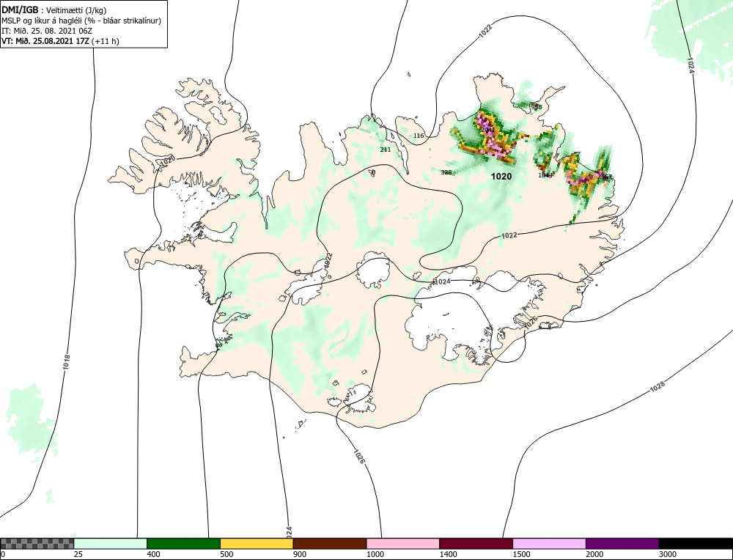Screen dimensions: 733x560
Task: Click the legend tick label 25
Action: [x=78, y=554]
